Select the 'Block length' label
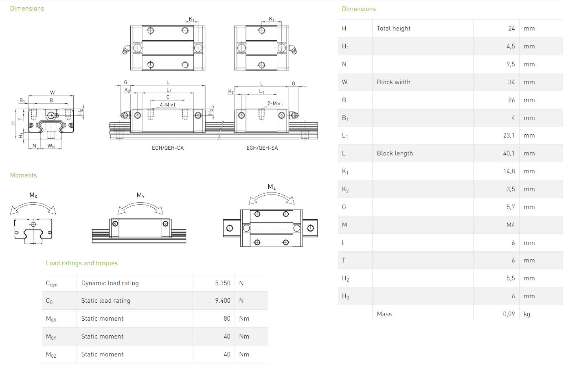The width and height of the screenshot is (588, 389). (x=395, y=153)
